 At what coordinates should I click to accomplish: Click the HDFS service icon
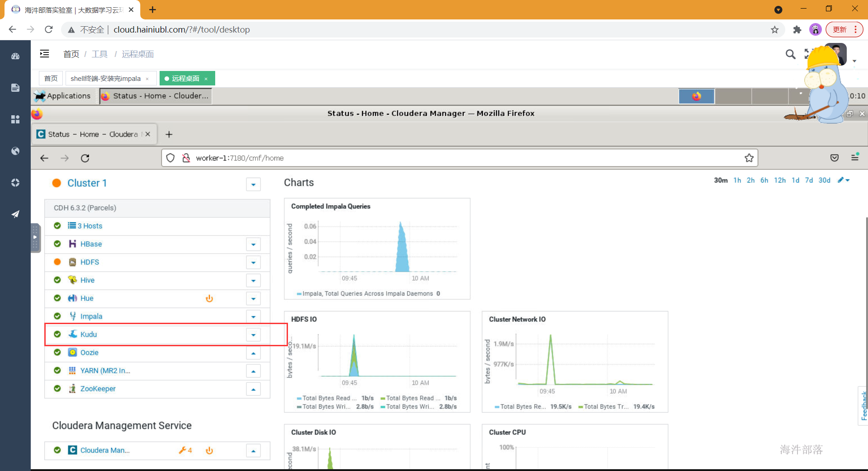coord(72,262)
